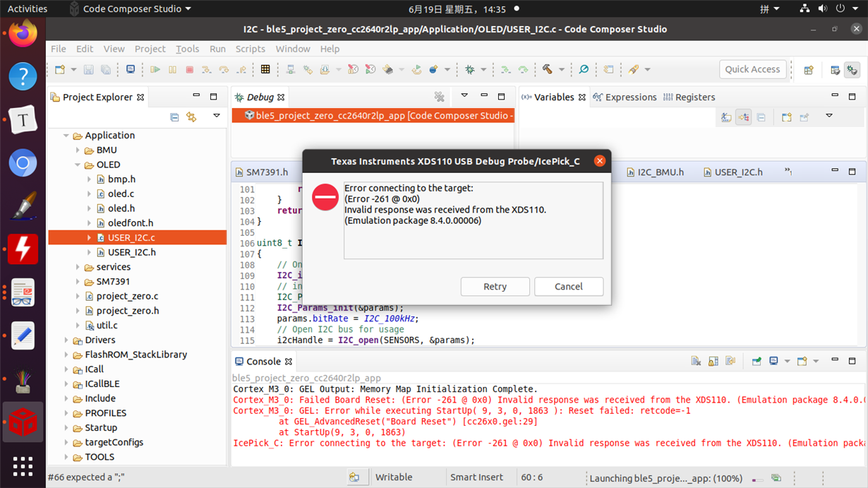
Task: Expand the SM7391 folder
Action: (x=78, y=282)
